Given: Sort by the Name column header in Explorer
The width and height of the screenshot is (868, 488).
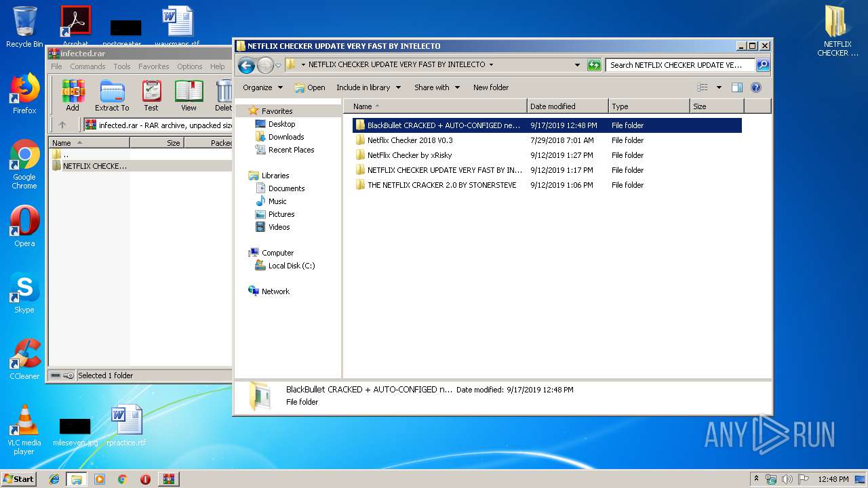Looking at the screenshot, I should (436, 106).
